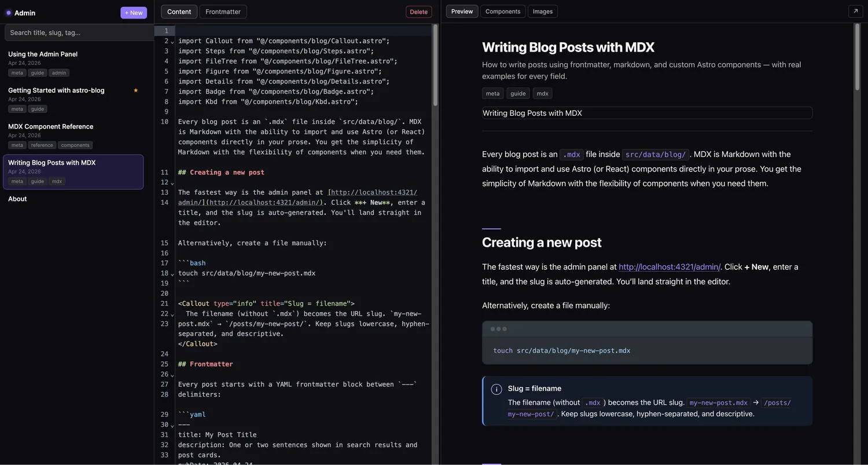Open the Images tab

542,11
